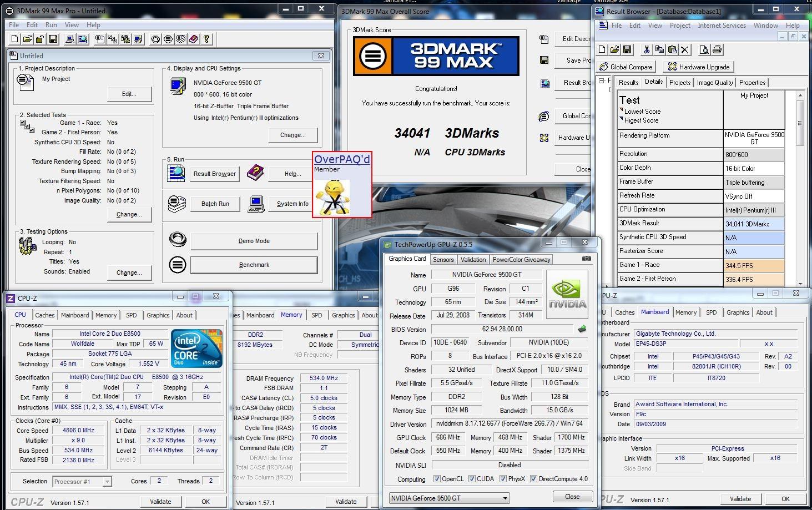The image size is (812, 510).
Task: Click Testing Options icon in 3DMark toolbar
Action: coord(125,39)
